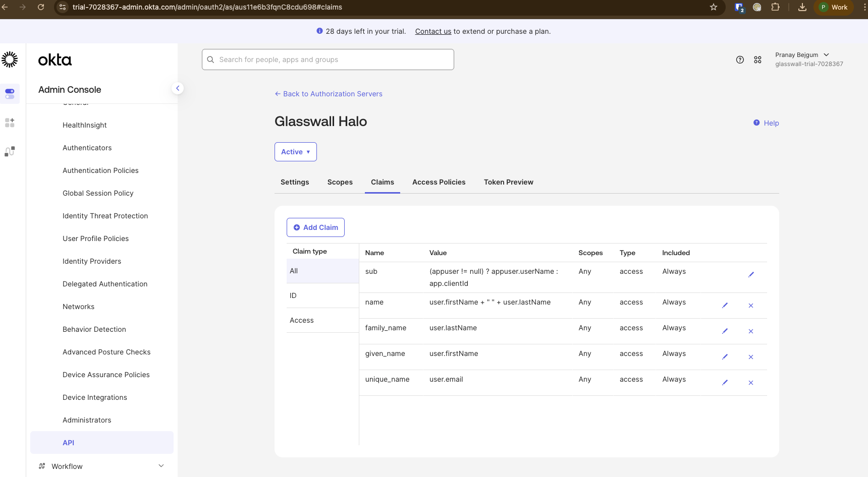Collapse the navigation sidebar with the chevron
868x477 pixels.
click(178, 88)
